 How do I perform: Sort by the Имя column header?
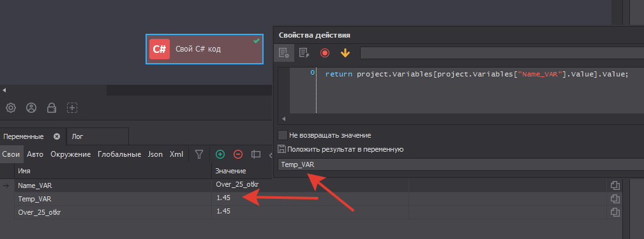[113, 171]
